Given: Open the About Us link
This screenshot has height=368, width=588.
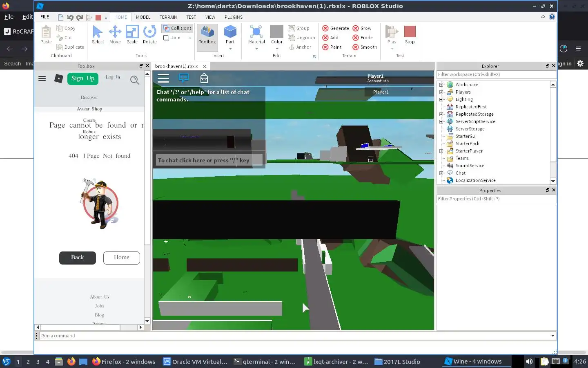Looking at the screenshot, I should click(x=100, y=297).
